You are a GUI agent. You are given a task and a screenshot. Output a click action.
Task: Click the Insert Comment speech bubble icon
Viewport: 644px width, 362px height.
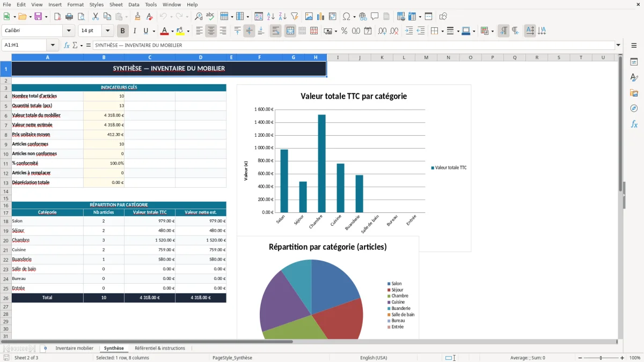pos(375,17)
